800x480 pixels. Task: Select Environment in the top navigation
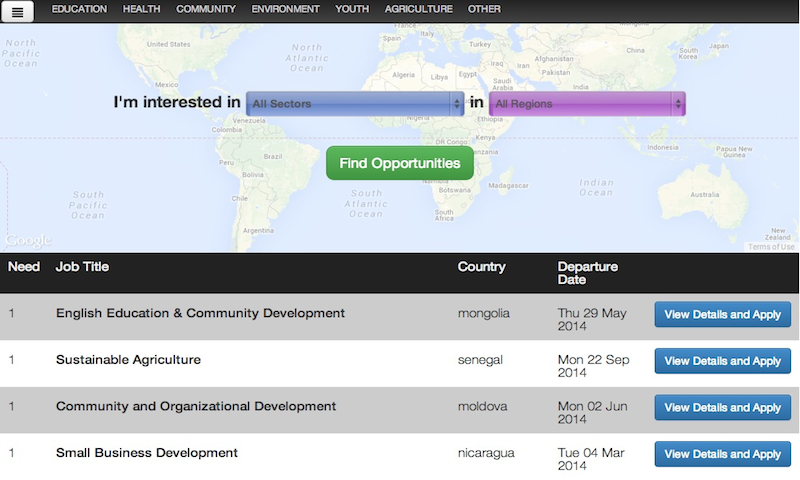285,9
